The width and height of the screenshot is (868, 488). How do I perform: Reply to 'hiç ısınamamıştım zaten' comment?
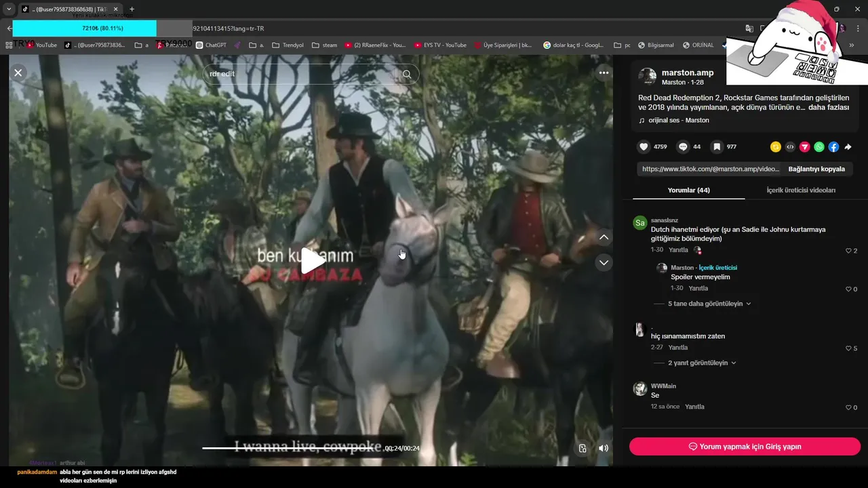(678, 348)
